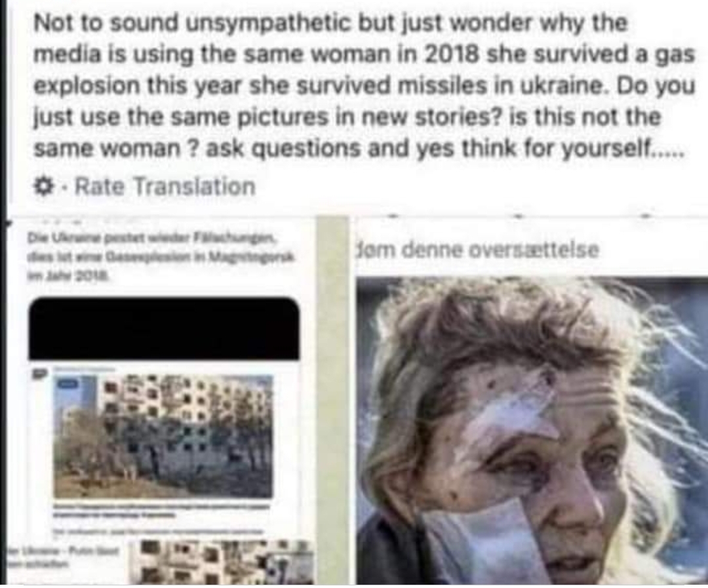Open the damaged apartment building photo
The width and height of the screenshot is (708, 588).
click(x=163, y=436)
